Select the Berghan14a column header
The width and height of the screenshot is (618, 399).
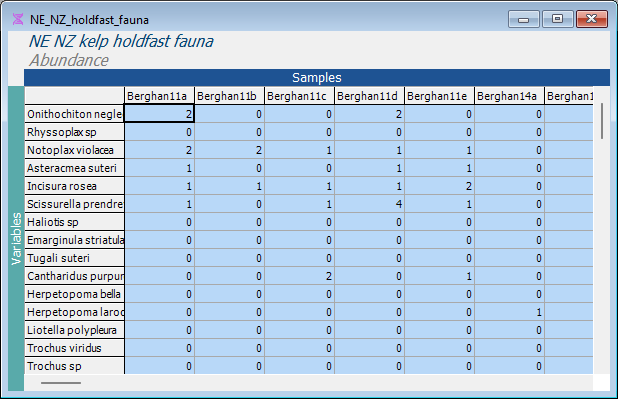click(509, 96)
